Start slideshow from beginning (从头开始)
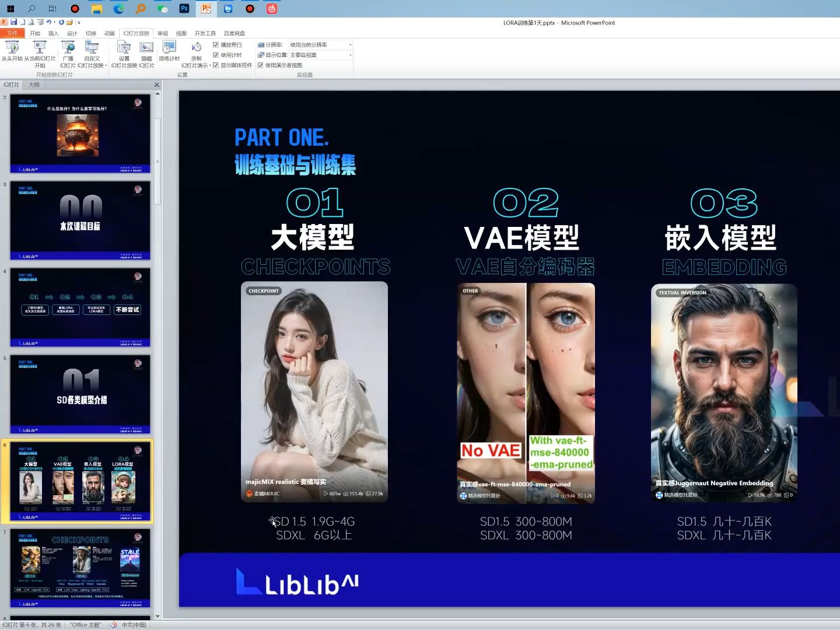The width and height of the screenshot is (840, 630). pos(12,51)
